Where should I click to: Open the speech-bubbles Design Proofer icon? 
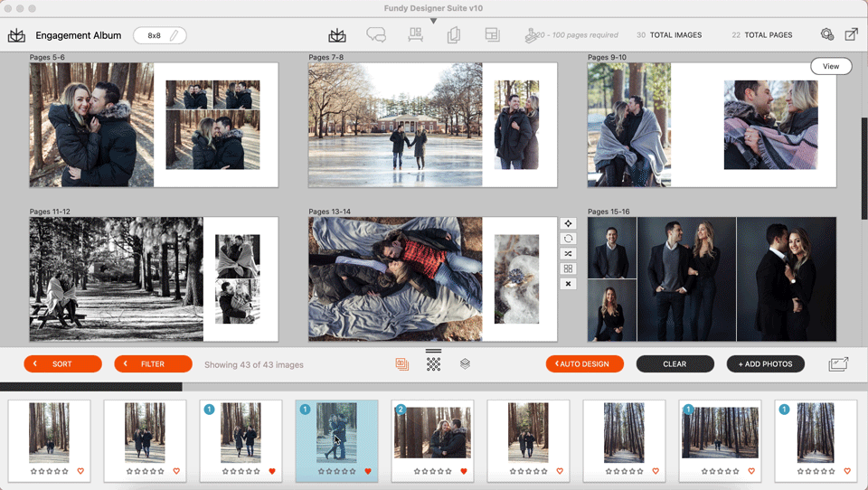click(376, 35)
